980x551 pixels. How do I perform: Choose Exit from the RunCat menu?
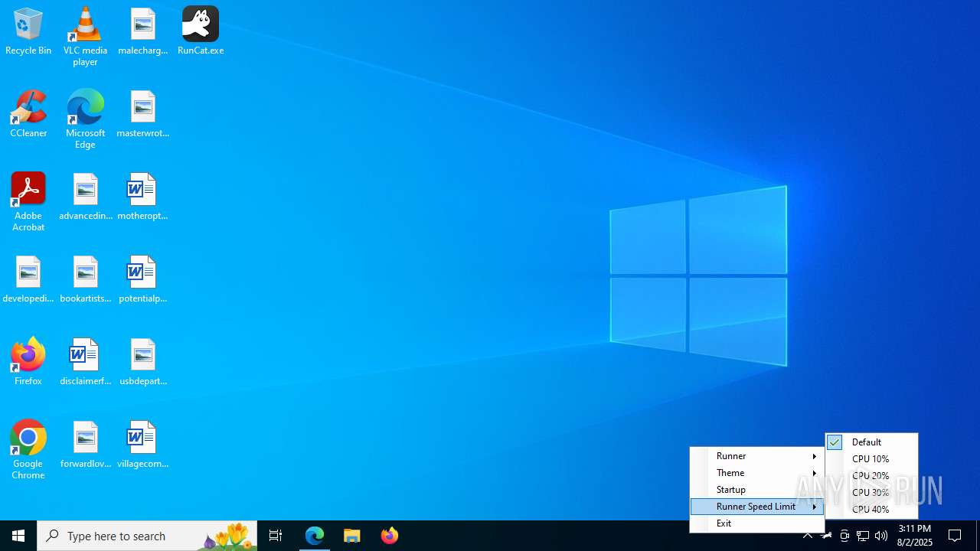(757, 523)
